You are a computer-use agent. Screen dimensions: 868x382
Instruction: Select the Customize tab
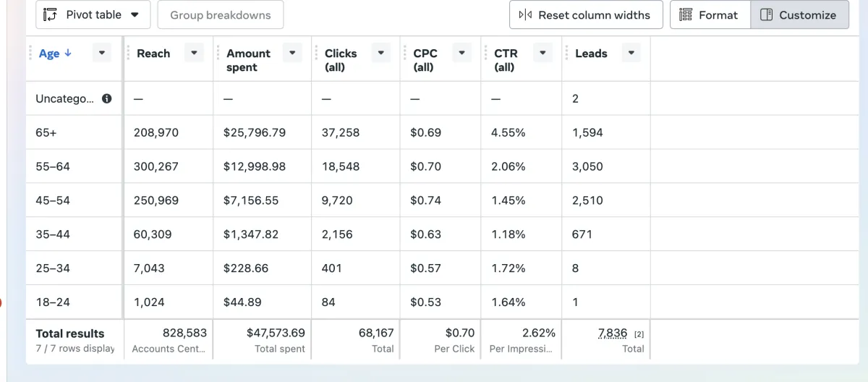pos(799,15)
